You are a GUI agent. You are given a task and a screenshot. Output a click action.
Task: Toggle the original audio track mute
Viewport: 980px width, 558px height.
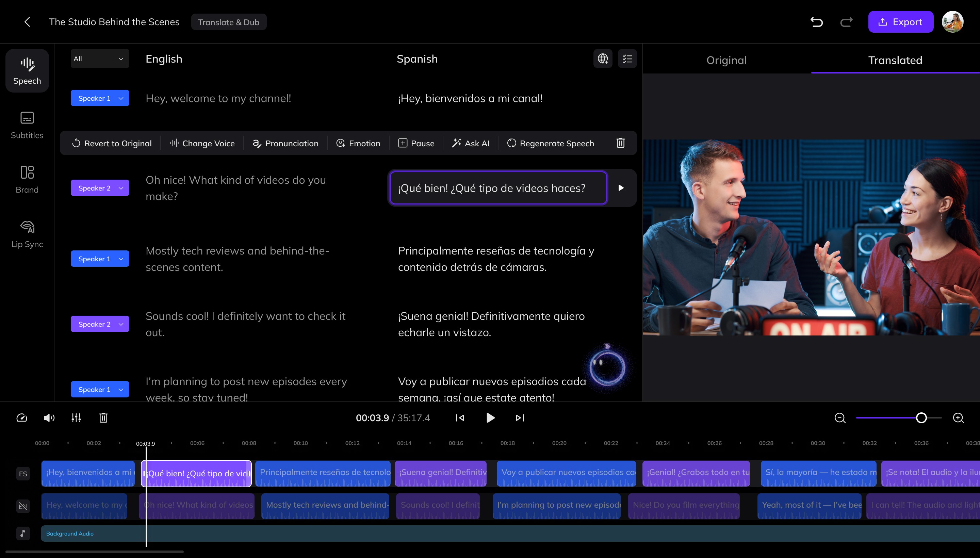[x=23, y=506]
